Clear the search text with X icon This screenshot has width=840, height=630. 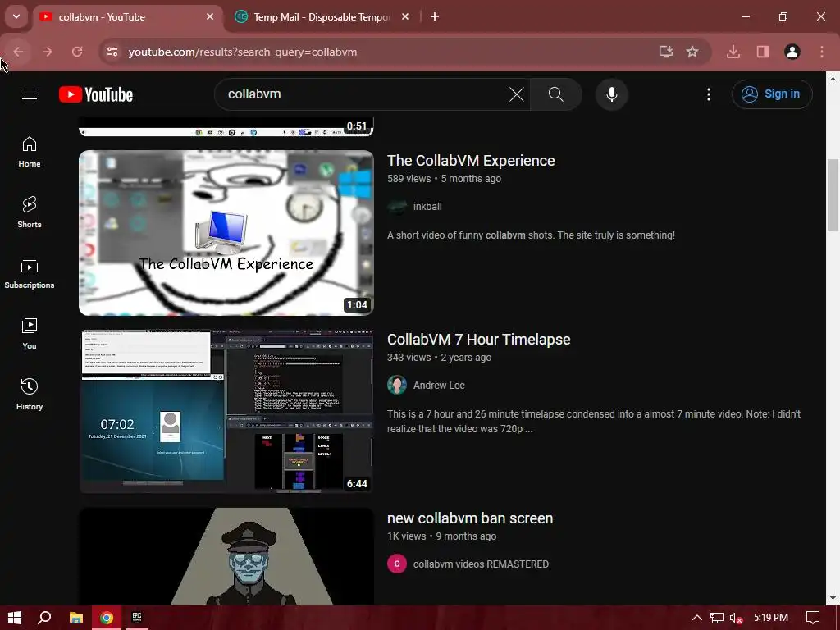click(517, 94)
